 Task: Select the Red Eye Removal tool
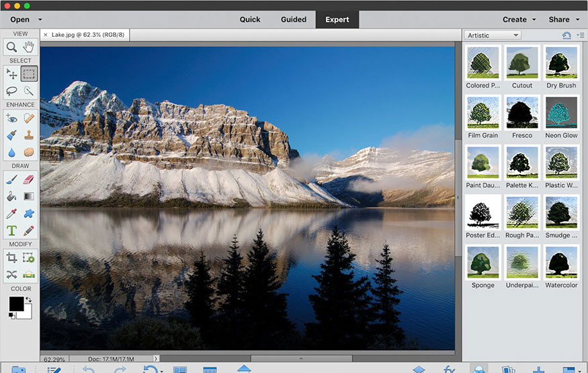click(x=11, y=118)
